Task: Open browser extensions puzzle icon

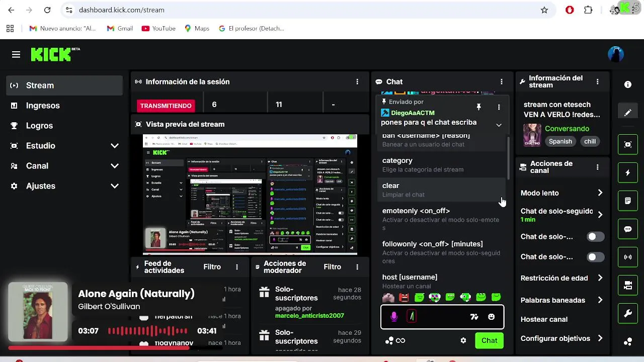Action: tap(588, 10)
